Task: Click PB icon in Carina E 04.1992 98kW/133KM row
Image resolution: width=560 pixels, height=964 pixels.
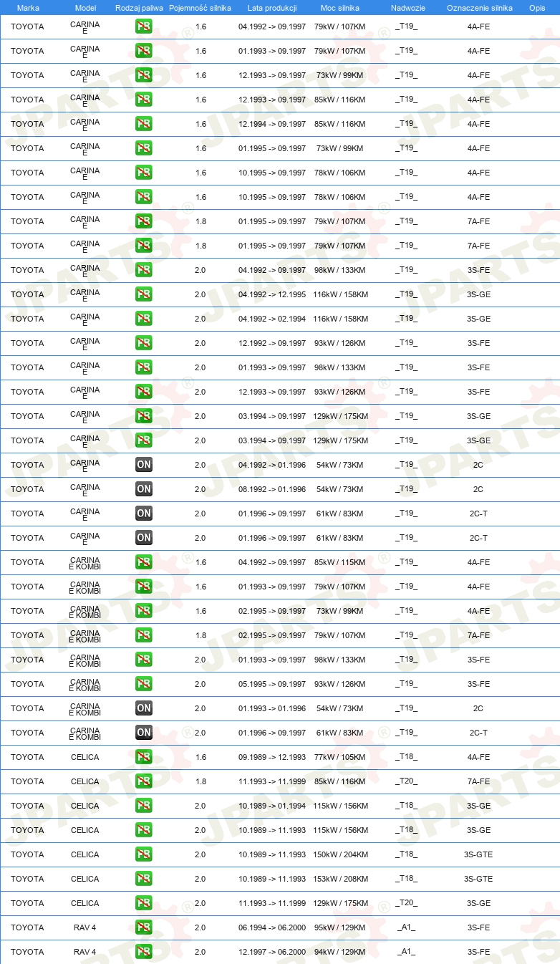Action: 143,270
